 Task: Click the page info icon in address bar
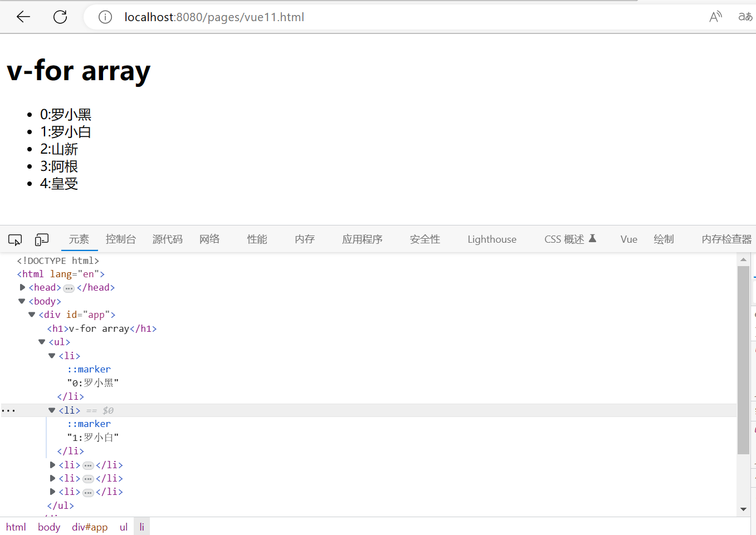tap(105, 17)
